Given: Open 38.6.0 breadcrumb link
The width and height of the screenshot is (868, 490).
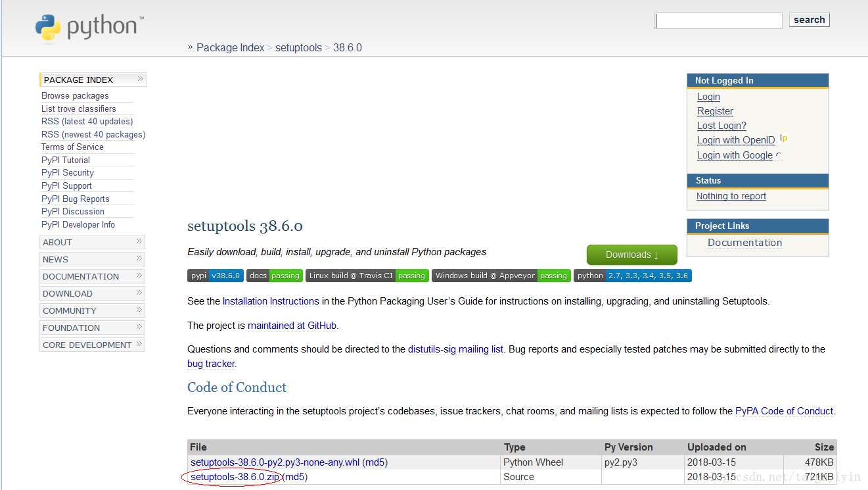Looking at the screenshot, I should 348,47.
